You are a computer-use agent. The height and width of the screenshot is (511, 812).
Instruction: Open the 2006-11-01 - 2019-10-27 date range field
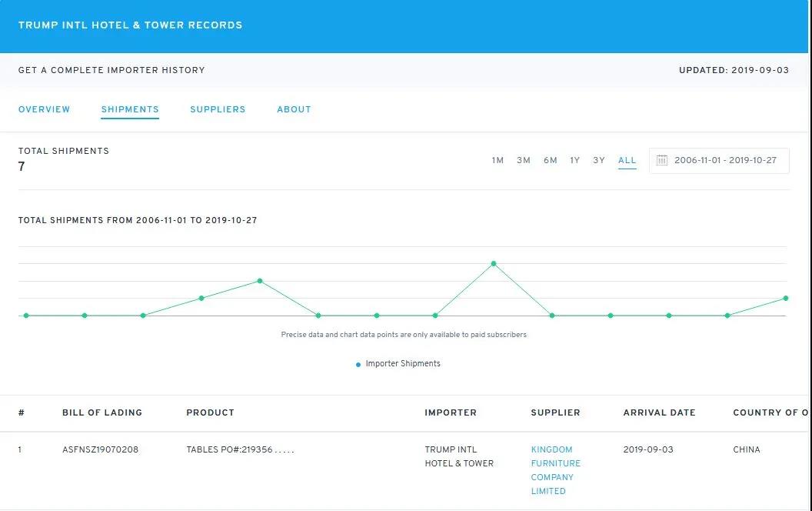719,161
